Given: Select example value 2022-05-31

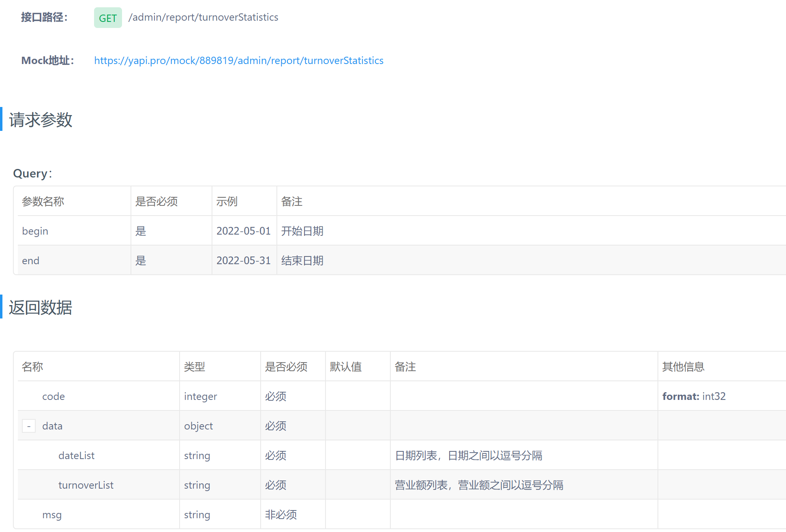Looking at the screenshot, I should click(243, 261).
